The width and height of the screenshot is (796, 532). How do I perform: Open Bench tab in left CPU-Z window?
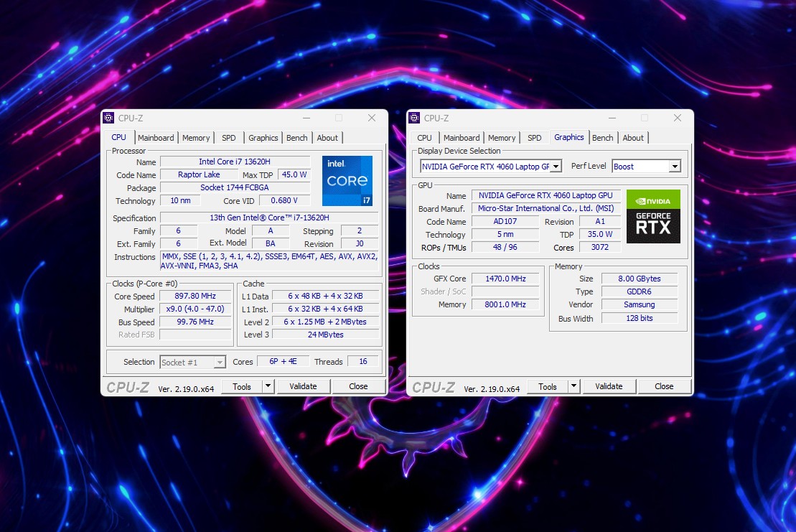[x=297, y=138]
